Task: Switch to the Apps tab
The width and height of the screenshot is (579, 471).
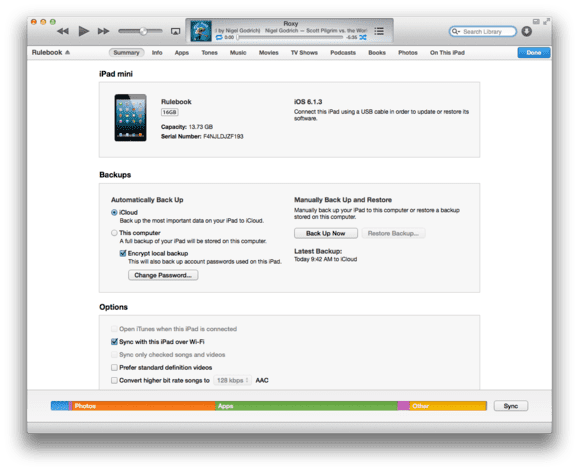Action: 182,52
